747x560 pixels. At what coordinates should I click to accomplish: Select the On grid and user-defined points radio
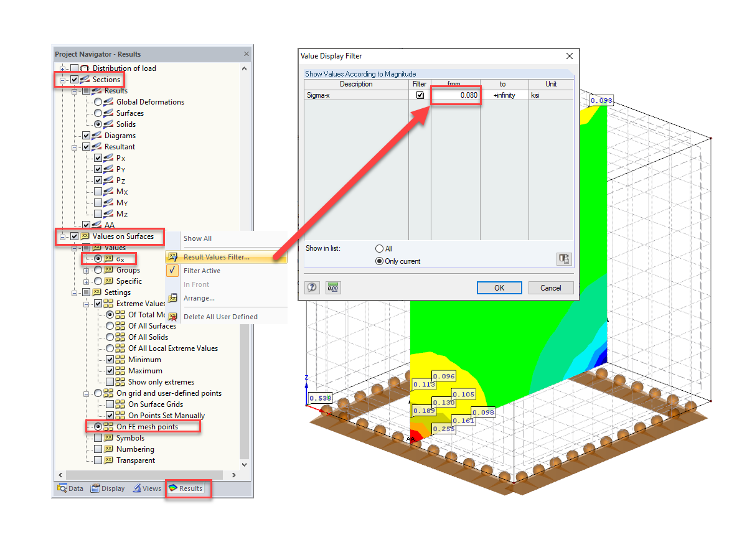[x=98, y=393]
